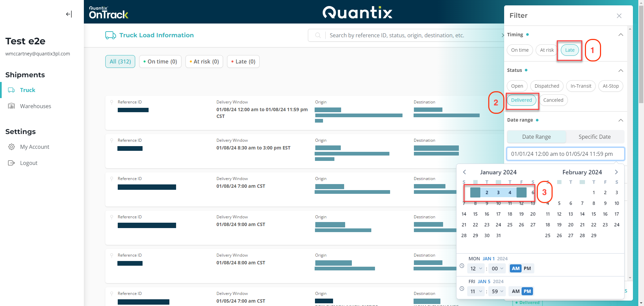Select the In-Transit status chip
Viewport: 644px width, 306px height.
pos(581,86)
